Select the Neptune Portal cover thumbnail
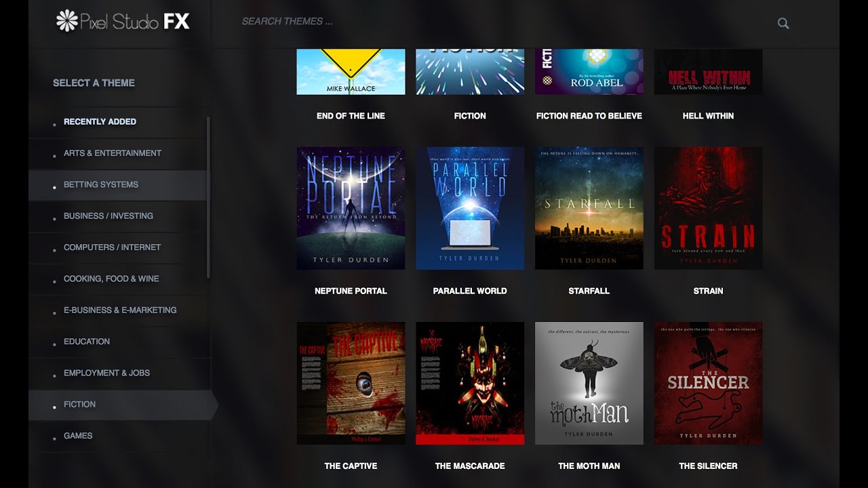Image resolution: width=868 pixels, height=488 pixels. tap(351, 208)
